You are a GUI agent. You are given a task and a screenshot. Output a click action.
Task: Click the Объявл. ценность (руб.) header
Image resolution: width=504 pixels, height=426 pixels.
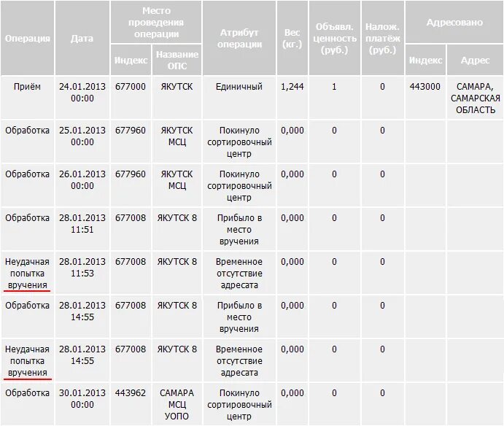334,38
